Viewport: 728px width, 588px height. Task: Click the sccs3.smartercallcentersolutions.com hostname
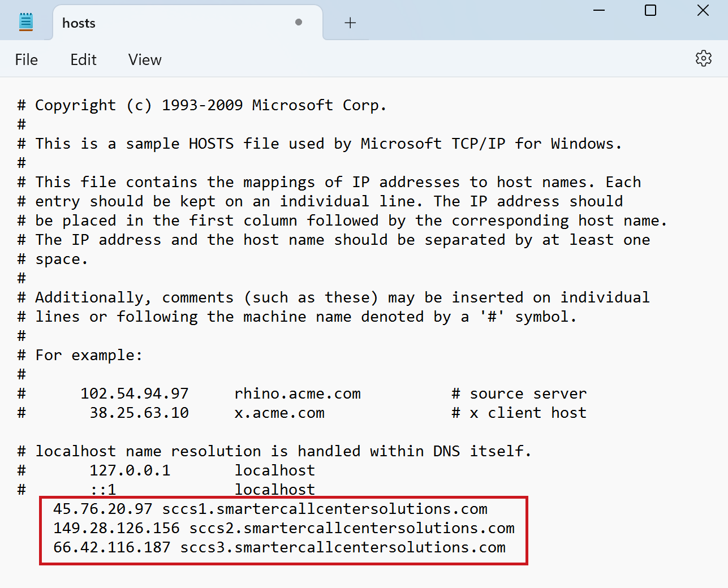(343, 547)
